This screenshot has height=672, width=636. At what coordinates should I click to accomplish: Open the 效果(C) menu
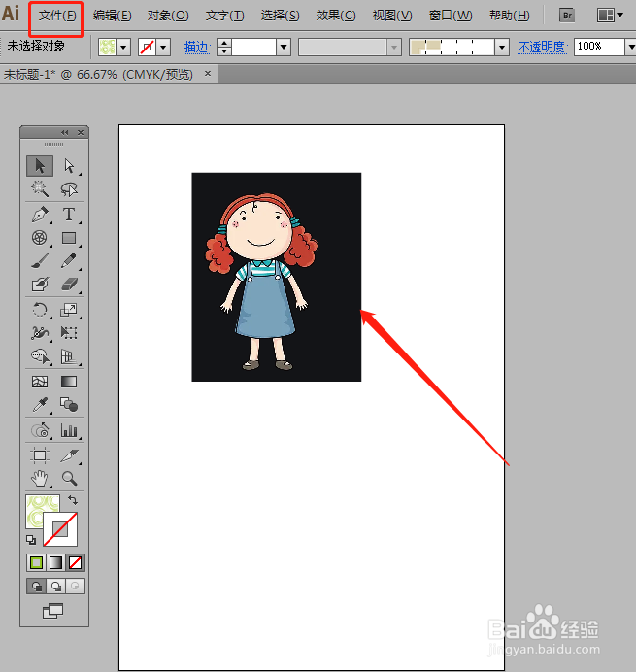[x=336, y=16]
